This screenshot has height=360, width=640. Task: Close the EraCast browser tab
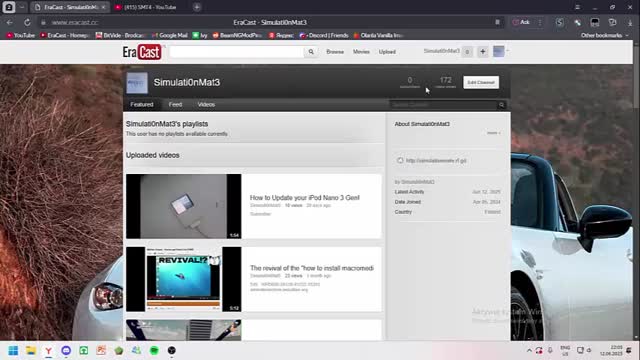pyautogui.click(x=103, y=7)
